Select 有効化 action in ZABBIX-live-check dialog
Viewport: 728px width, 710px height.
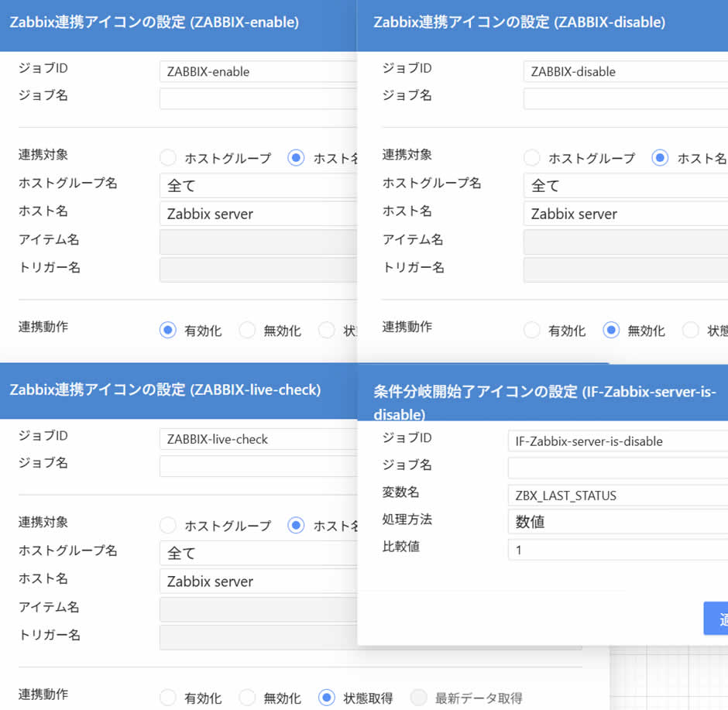pos(167,698)
